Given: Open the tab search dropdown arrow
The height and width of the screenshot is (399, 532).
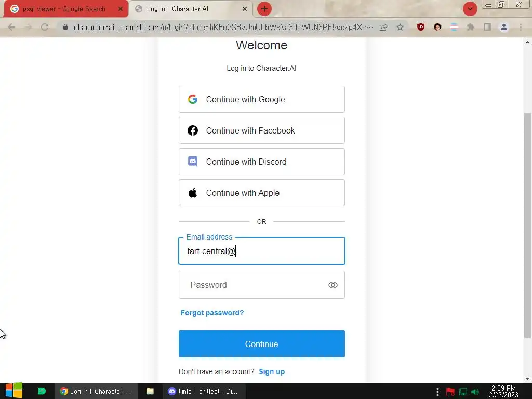Looking at the screenshot, I should point(470,9).
